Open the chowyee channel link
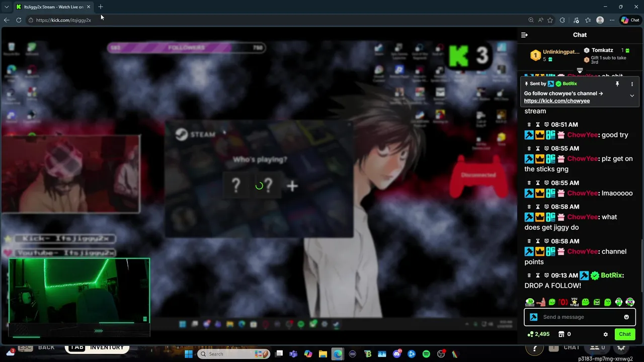The height and width of the screenshot is (362, 644). 557,101
